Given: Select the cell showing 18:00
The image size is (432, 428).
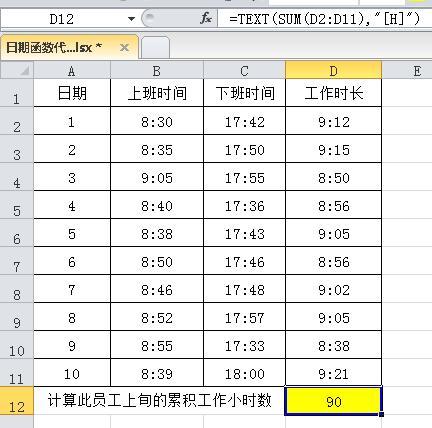Looking at the screenshot, I should 245,373.
